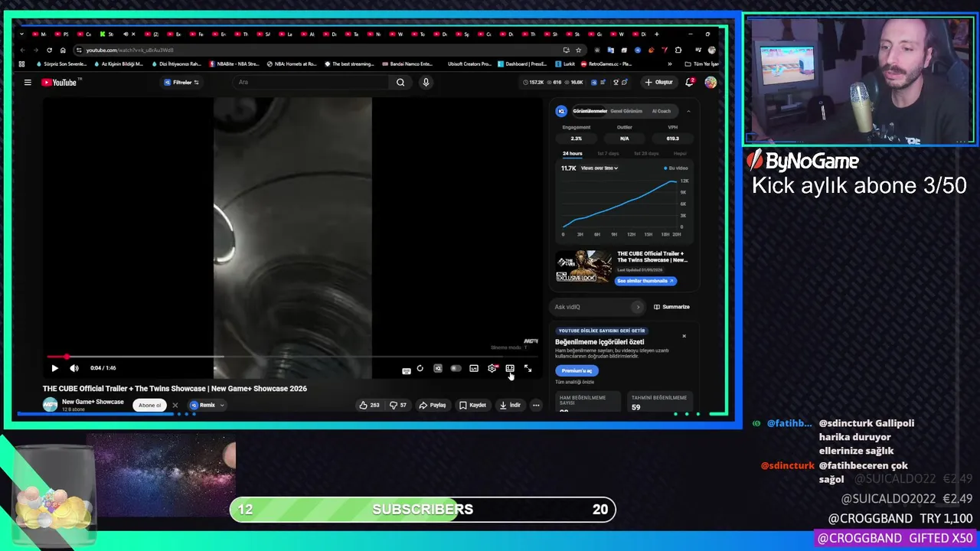Image resolution: width=980 pixels, height=551 pixels.
Task: Enter fullscreen mode
Action: 528,368
